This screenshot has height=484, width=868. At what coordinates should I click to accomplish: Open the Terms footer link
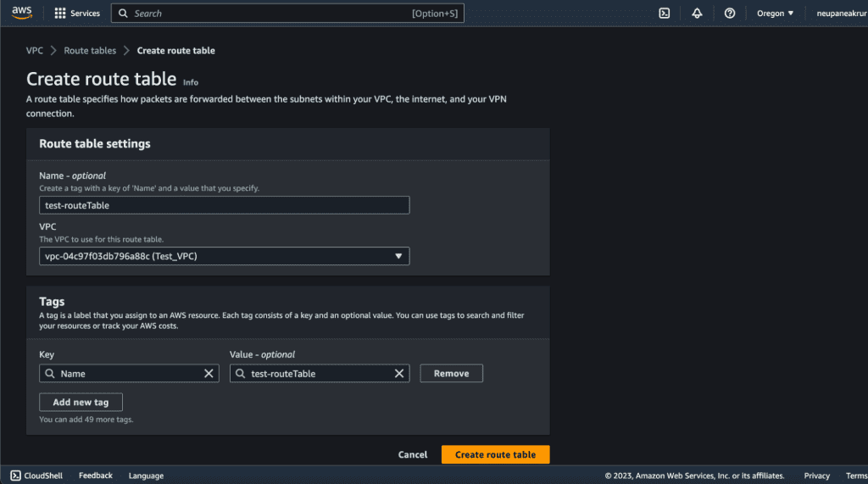click(856, 476)
